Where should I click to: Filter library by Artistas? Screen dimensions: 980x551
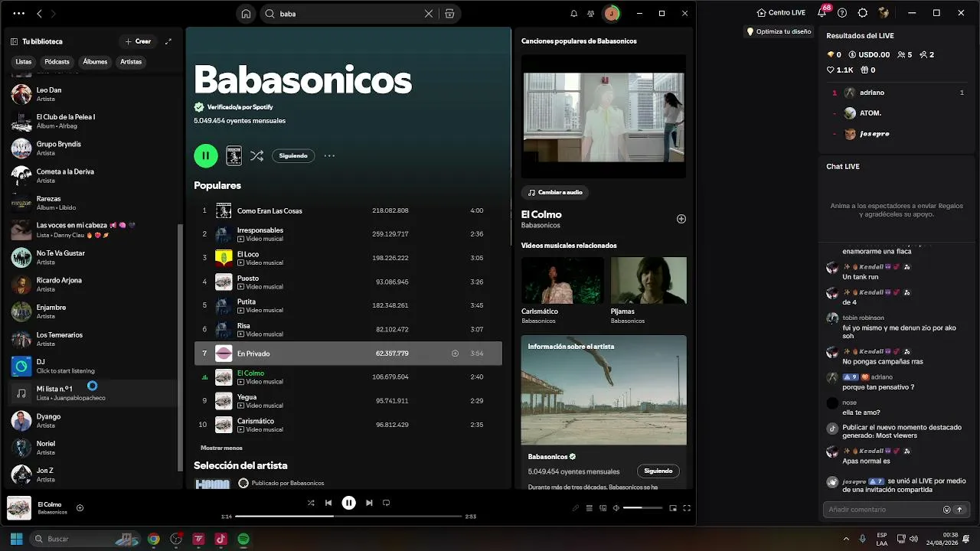(131, 61)
